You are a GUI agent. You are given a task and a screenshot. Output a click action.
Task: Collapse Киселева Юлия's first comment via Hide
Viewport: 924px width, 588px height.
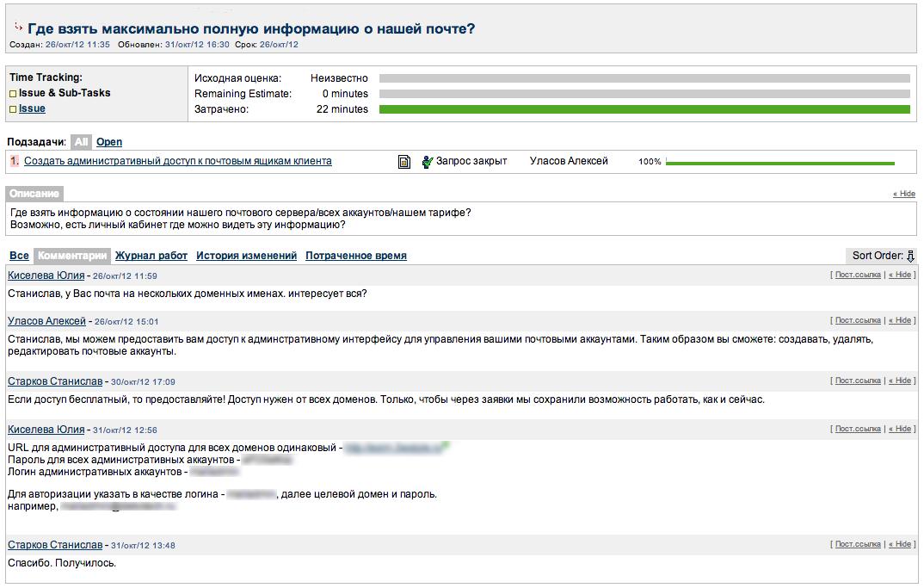point(900,275)
